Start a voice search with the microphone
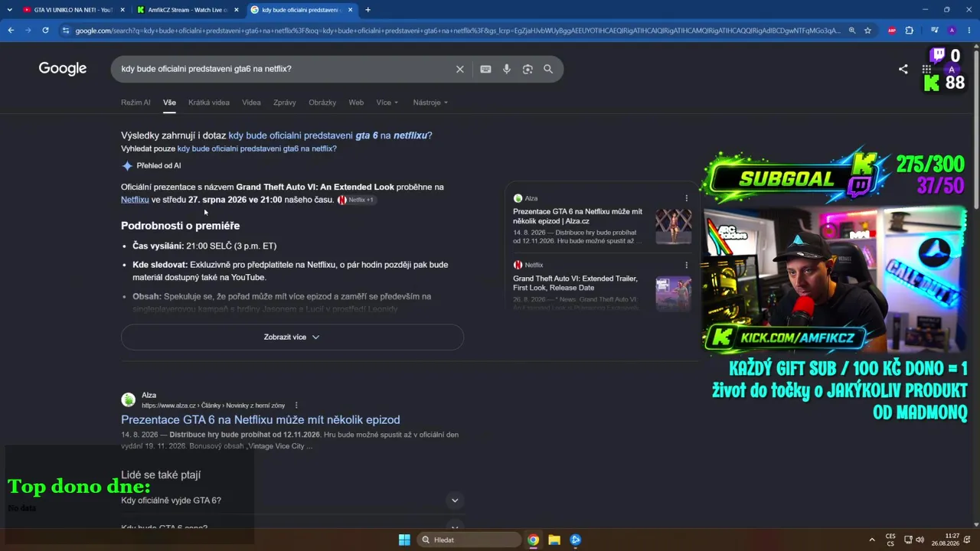Viewport: 980px width, 551px height. click(x=506, y=69)
